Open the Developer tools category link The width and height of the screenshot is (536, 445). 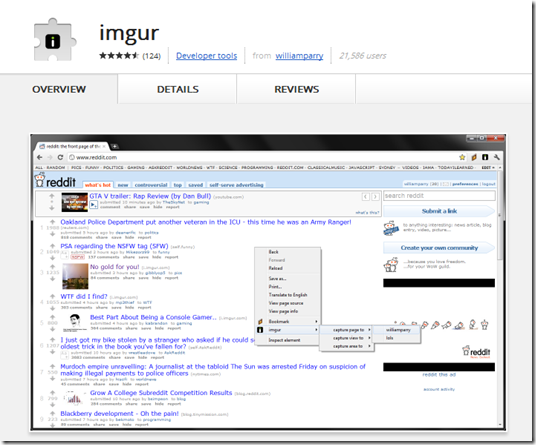click(x=206, y=56)
